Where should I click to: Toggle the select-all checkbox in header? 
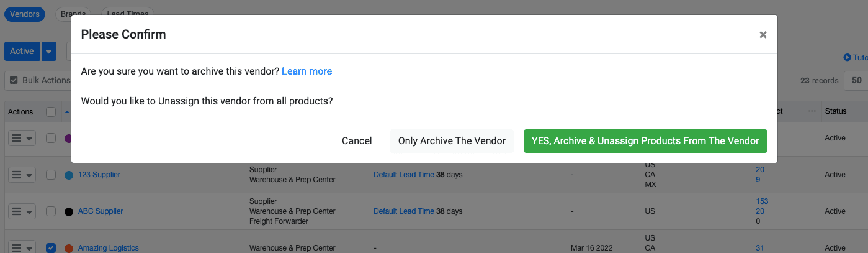[x=51, y=112]
